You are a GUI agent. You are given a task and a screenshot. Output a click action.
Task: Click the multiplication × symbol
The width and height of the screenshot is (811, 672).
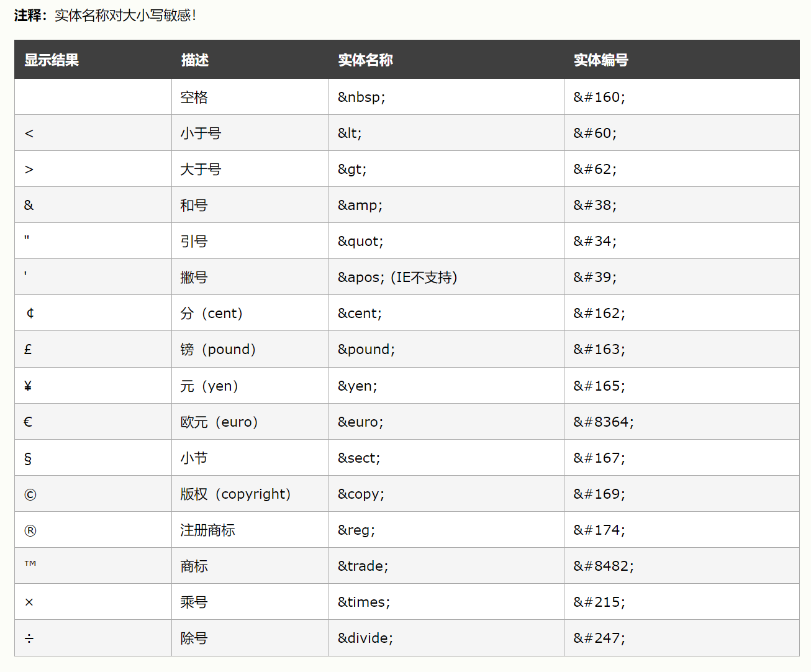click(29, 602)
